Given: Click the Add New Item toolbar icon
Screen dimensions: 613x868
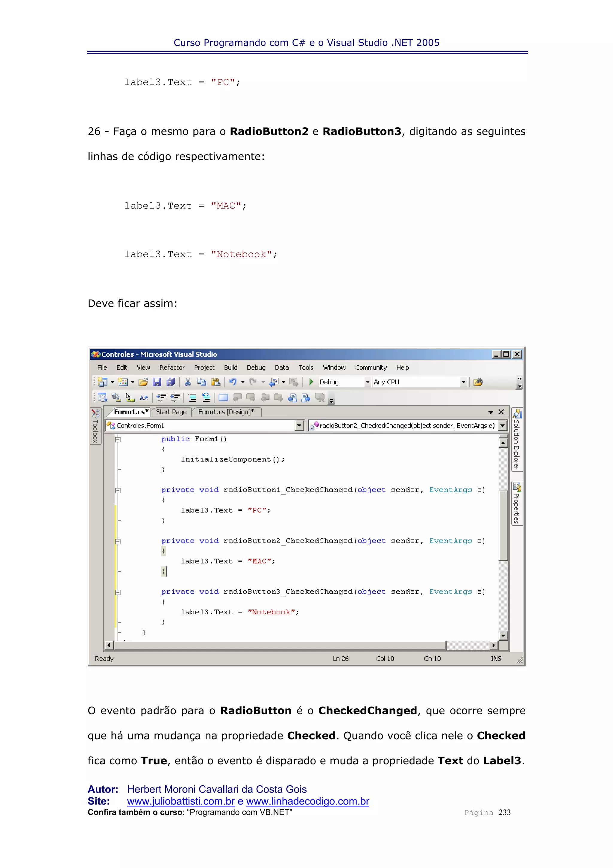Looking at the screenshot, I should tap(123, 382).
